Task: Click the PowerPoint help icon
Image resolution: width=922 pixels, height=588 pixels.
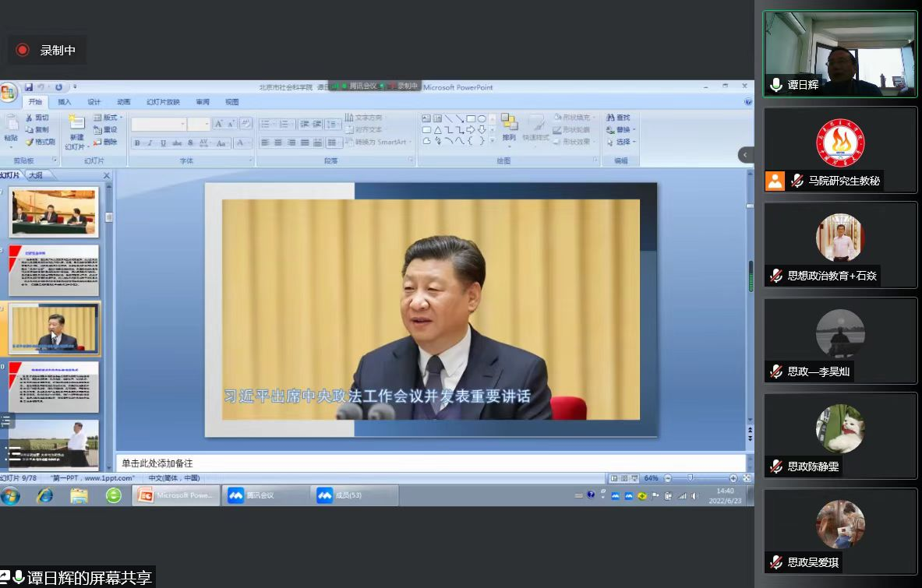Action: tap(748, 101)
